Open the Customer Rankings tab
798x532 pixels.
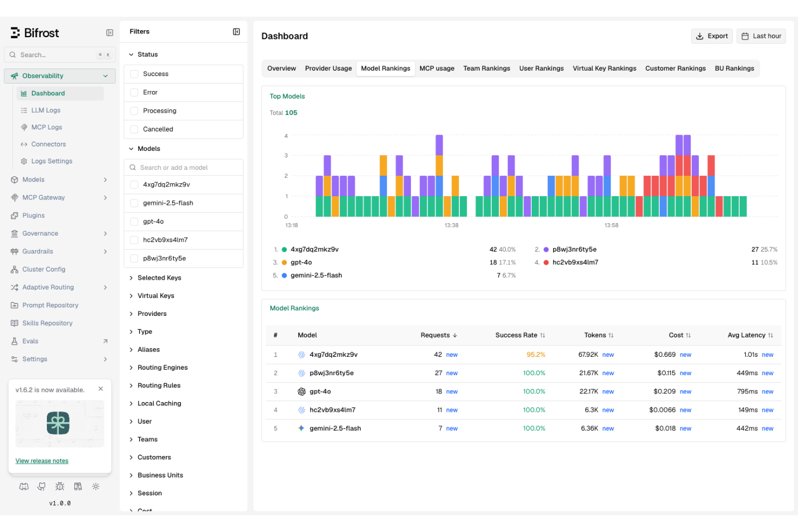(x=676, y=68)
